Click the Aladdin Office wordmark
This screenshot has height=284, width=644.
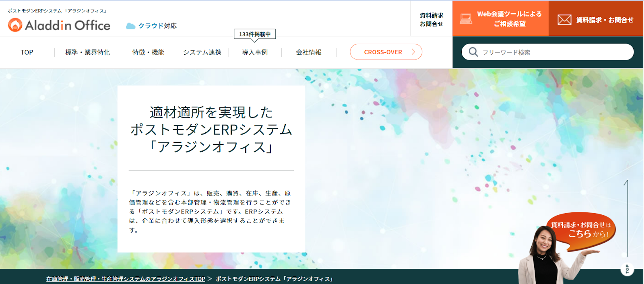click(68, 25)
